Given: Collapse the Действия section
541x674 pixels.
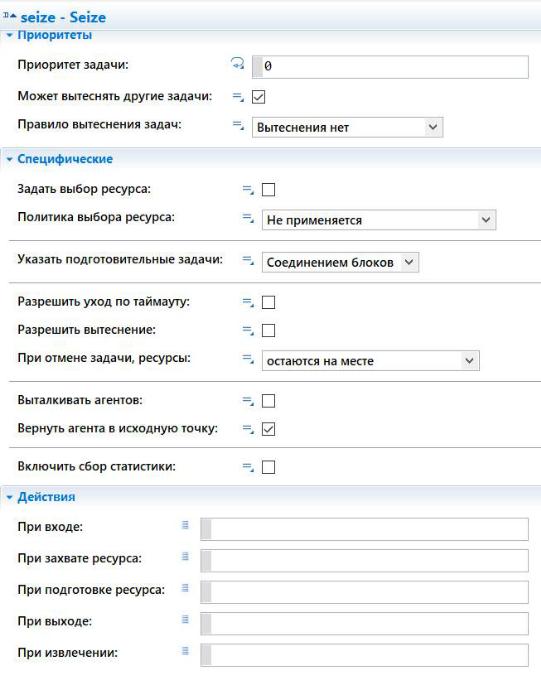Looking at the screenshot, I should coord(9,497).
